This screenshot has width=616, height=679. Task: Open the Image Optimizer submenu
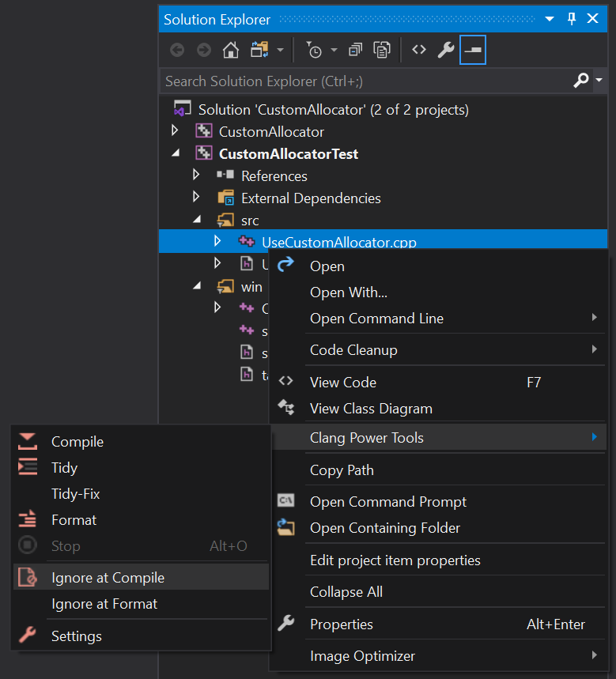pos(437,656)
